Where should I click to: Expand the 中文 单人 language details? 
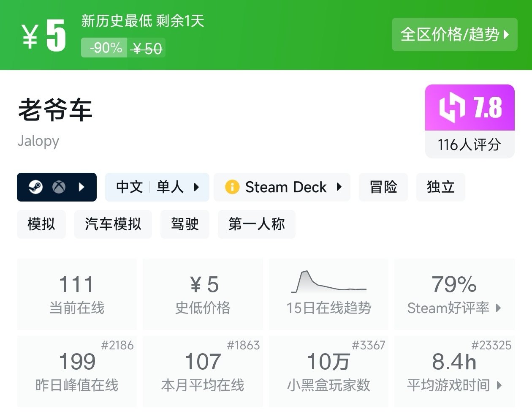(196, 187)
